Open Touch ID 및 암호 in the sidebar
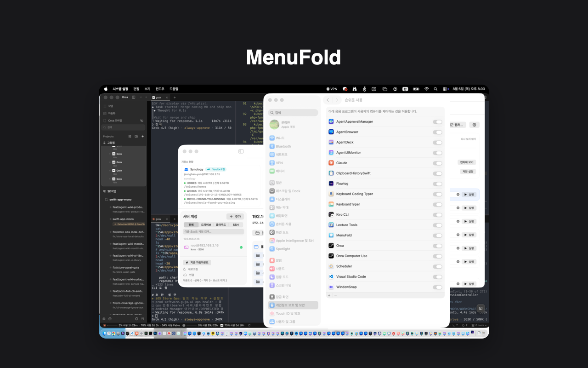 pyautogui.click(x=293, y=313)
